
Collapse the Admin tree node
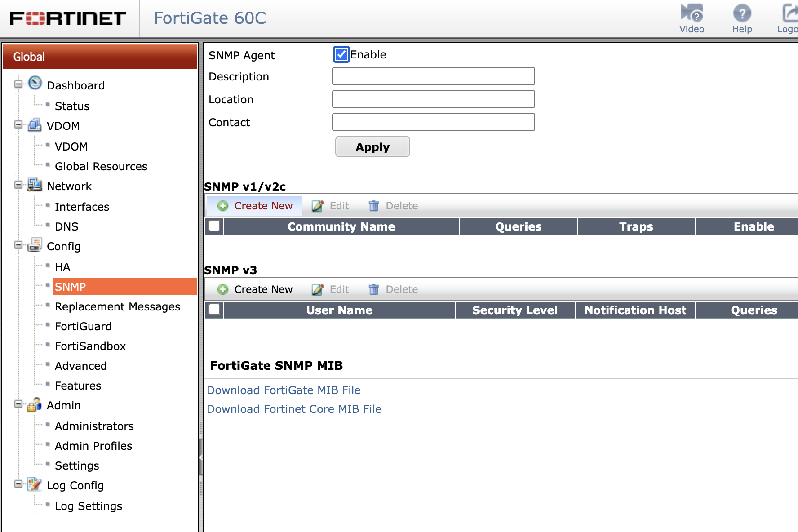18,404
